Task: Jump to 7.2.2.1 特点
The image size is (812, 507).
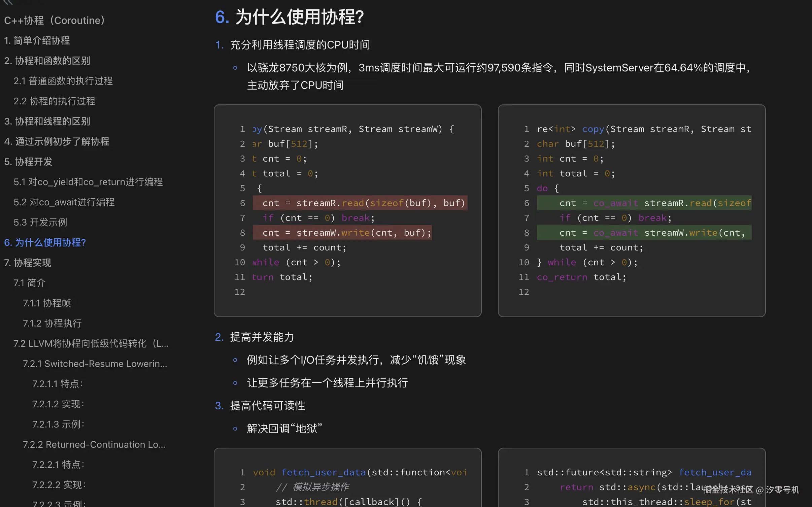Action: [x=58, y=465]
